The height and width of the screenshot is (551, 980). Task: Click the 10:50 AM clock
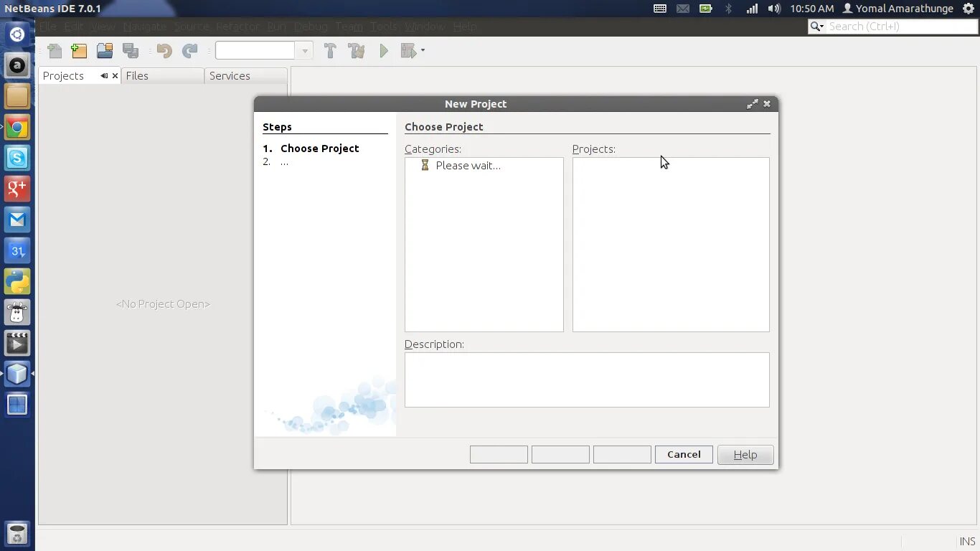[x=811, y=9]
